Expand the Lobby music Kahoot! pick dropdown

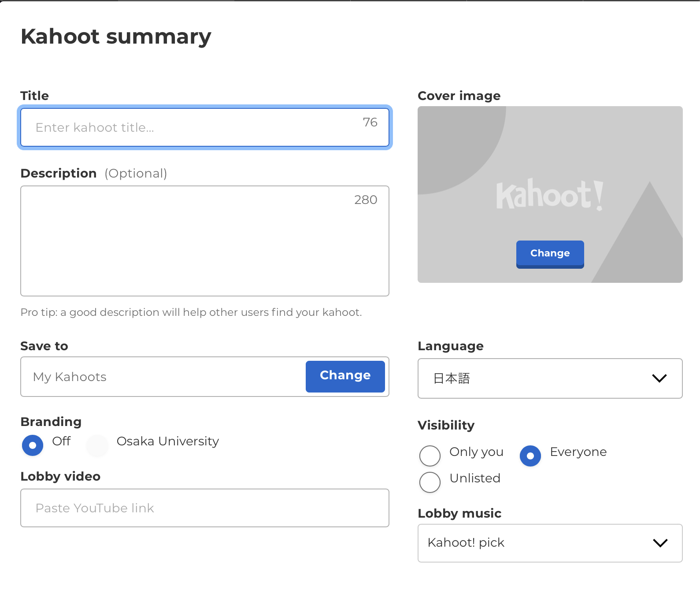coord(550,543)
